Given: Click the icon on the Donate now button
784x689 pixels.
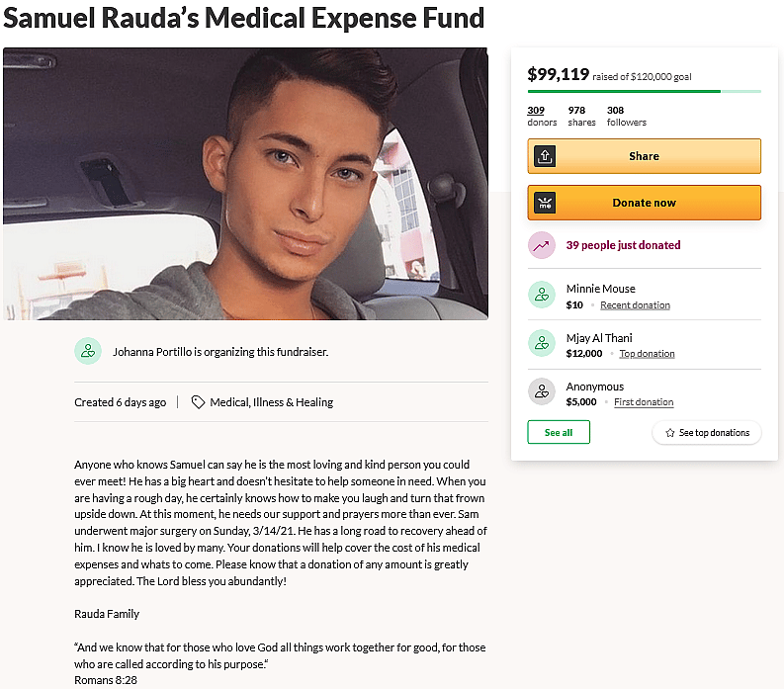Looking at the screenshot, I should (545, 203).
